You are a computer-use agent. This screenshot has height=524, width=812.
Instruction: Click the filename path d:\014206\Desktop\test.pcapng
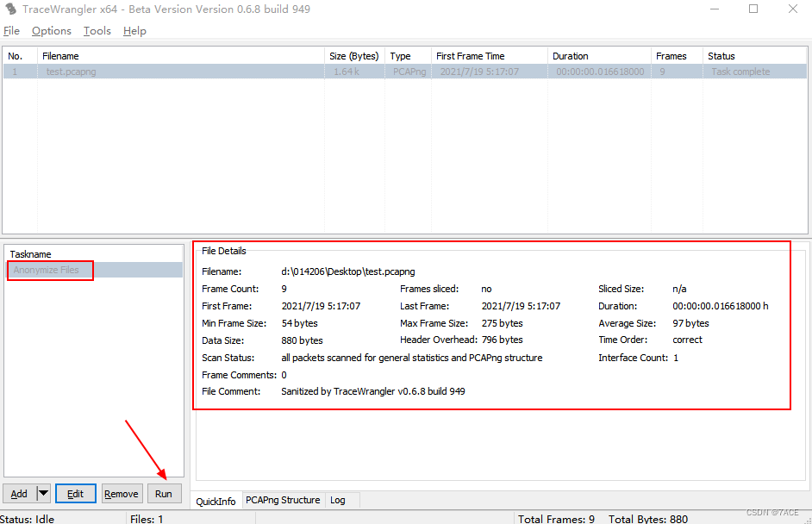(348, 271)
